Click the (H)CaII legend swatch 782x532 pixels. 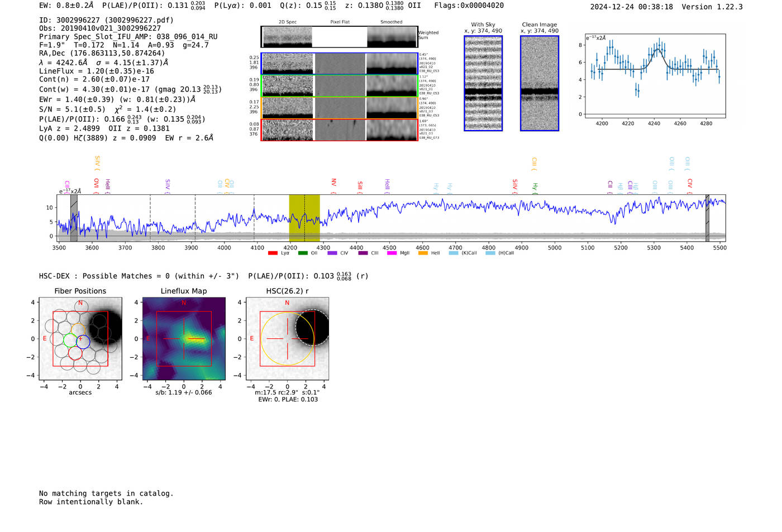[490, 253]
